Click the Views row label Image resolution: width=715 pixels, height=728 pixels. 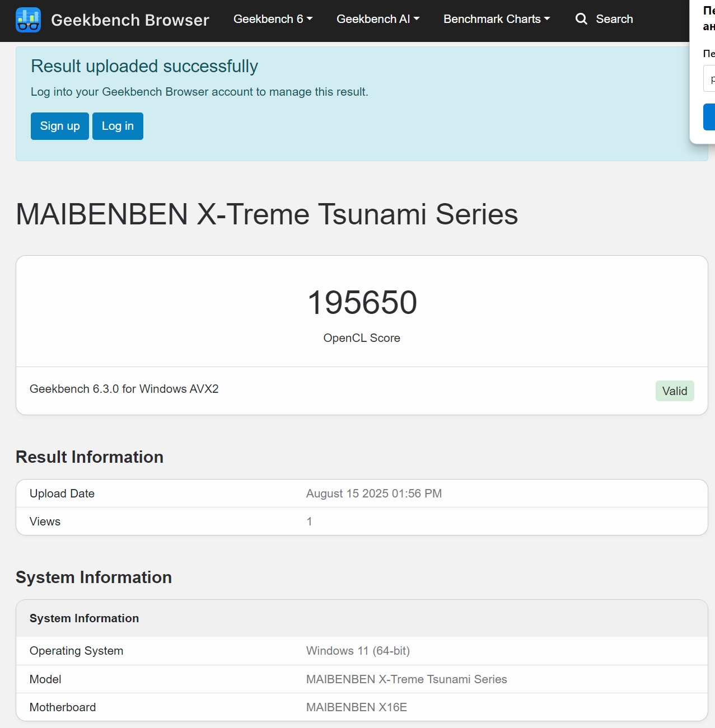[45, 522]
